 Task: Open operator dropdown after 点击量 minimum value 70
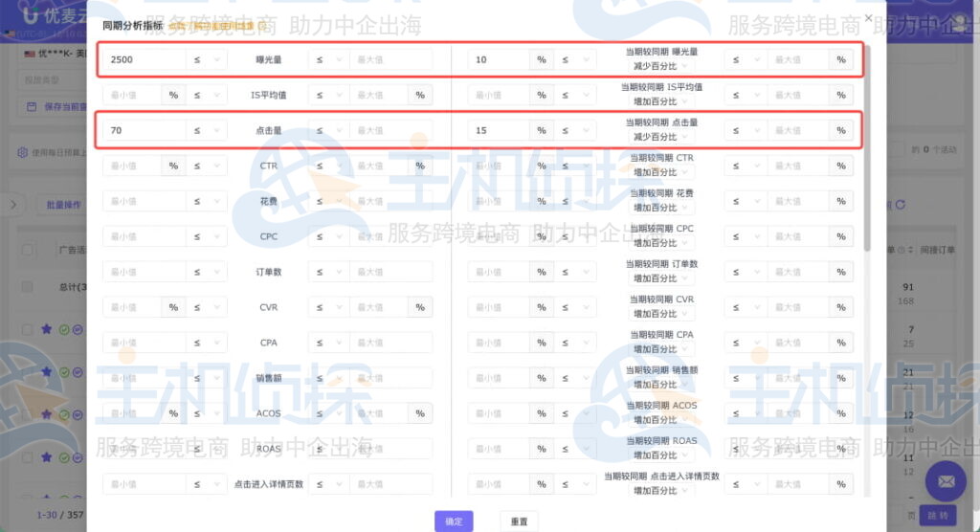tap(207, 131)
